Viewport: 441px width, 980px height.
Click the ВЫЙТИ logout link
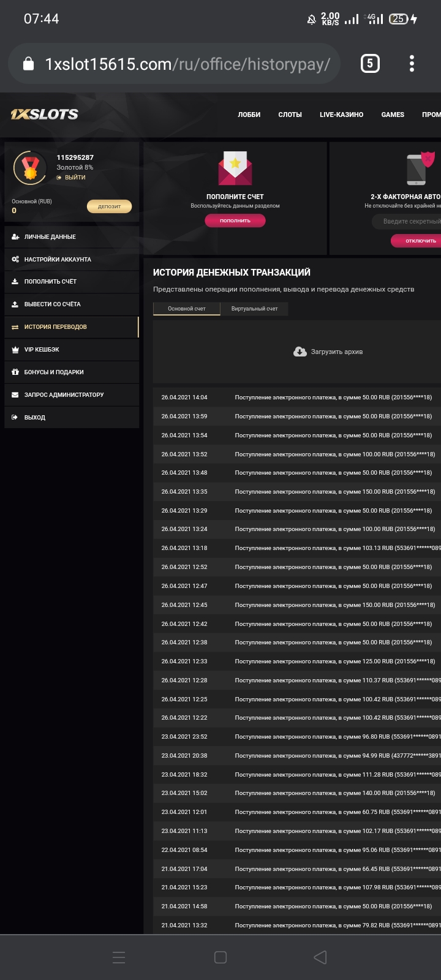tap(74, 178)
